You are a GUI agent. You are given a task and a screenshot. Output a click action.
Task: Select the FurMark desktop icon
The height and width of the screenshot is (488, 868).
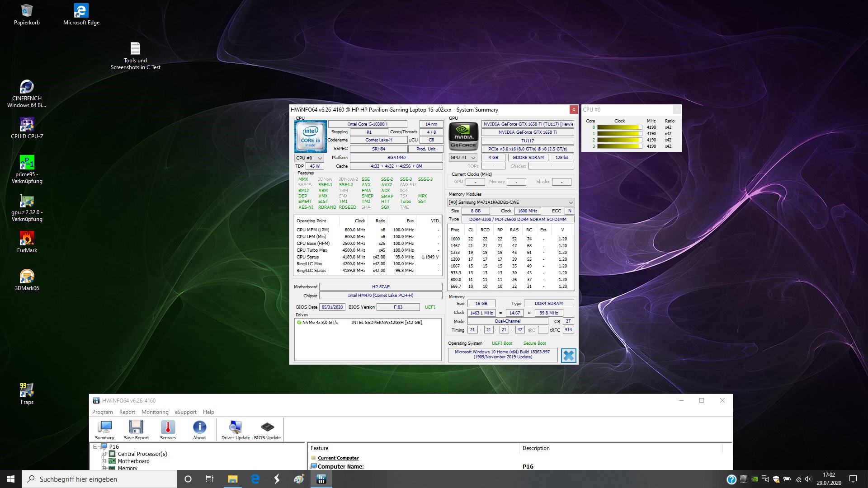(x=27, y=242)
